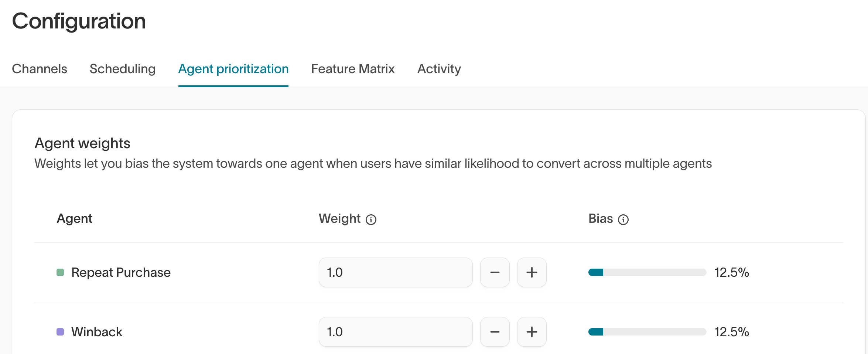Select the Winback agent name
Viewport: 868px width, 354px height.
click(97, 332)
